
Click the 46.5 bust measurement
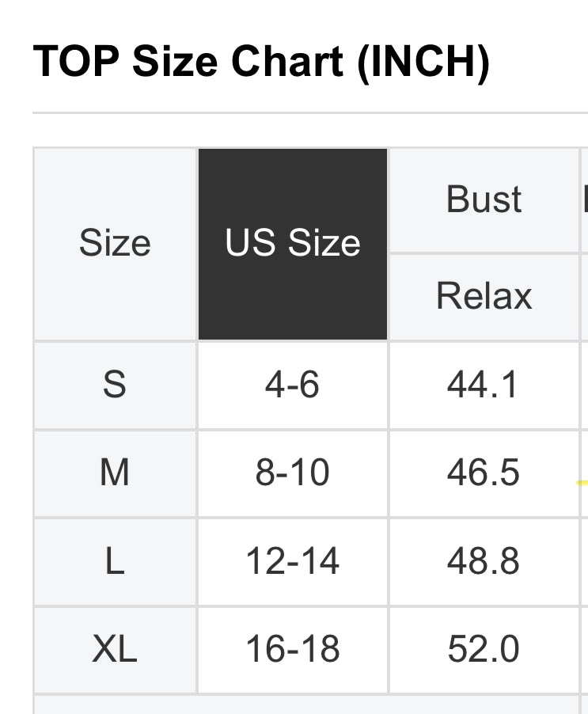[x=484, y=473]
